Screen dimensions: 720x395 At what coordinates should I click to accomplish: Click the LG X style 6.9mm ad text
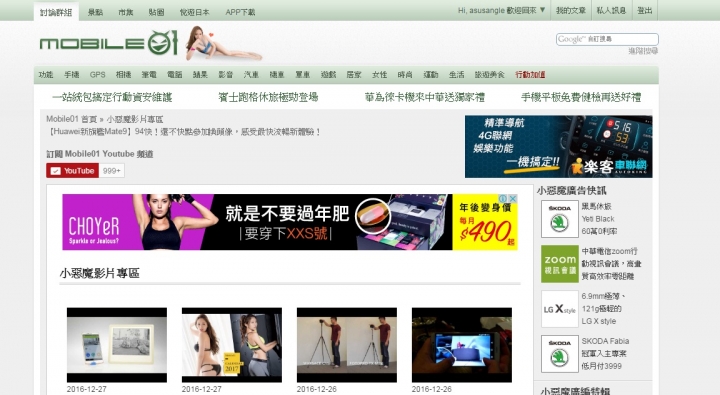pos(604,309)
